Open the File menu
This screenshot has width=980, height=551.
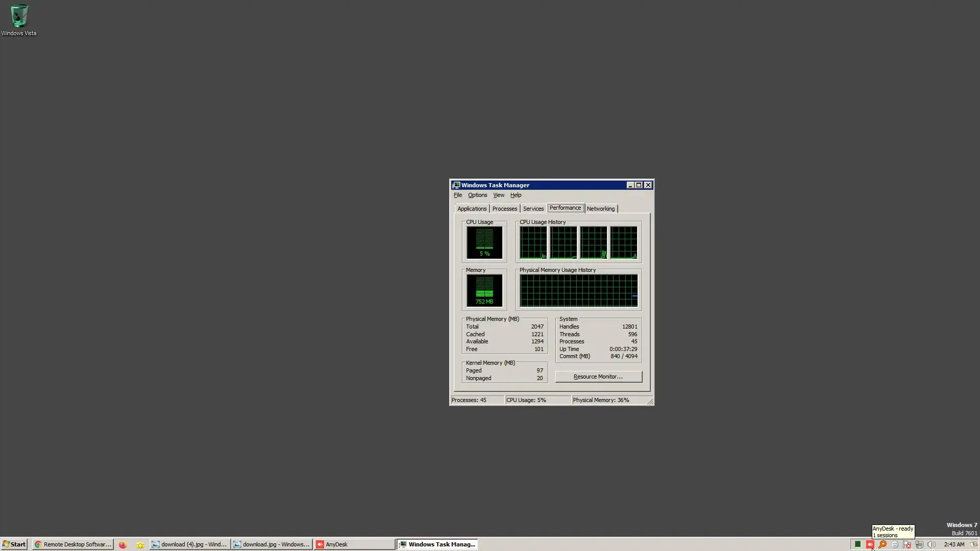(x=458, y=195)
